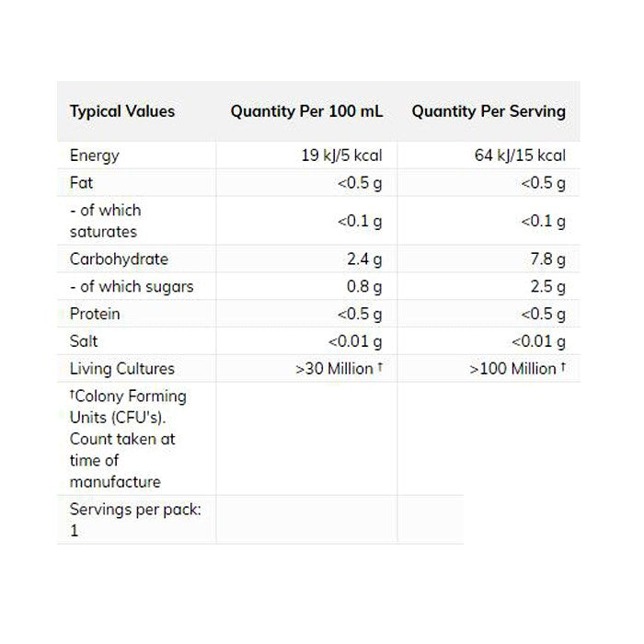Click the 'of which sugars' row label
The height and width of the screenshot is (644, 644).
[x=132, y=286]
